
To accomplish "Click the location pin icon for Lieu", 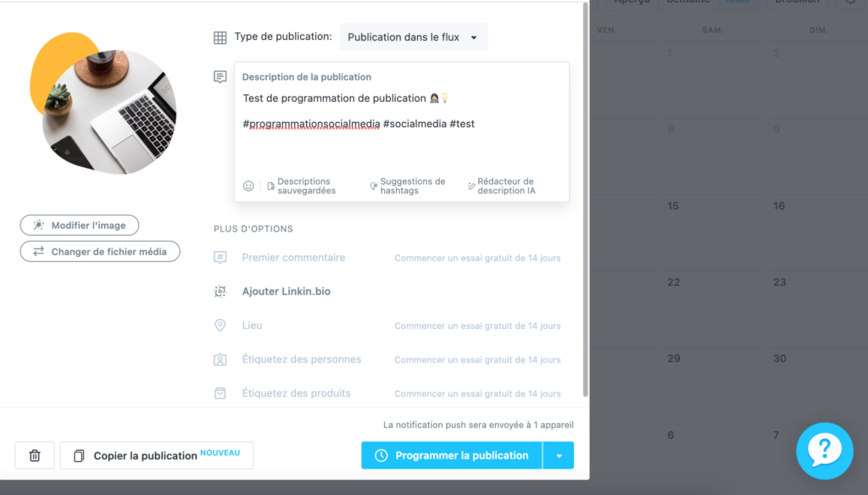I will click(220, 325).
